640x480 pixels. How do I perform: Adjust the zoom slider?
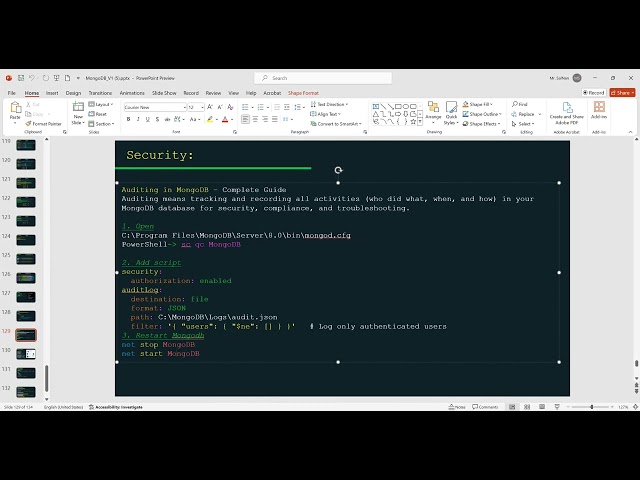591,407
